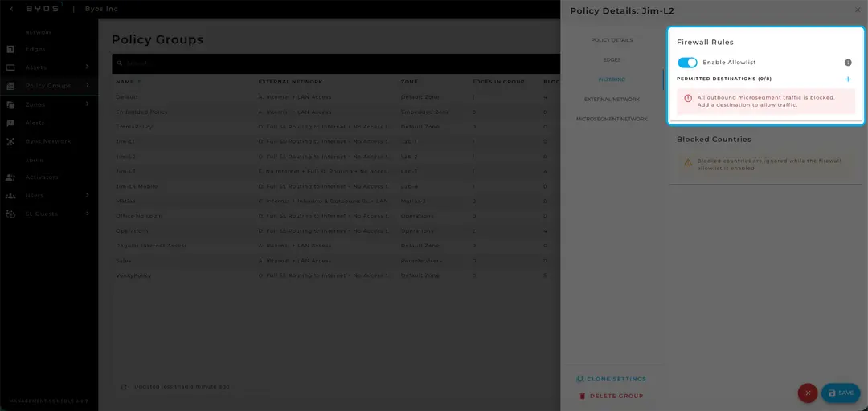Screen dimensions: 868x411
Task: Click the refresh icon near Updated text
Action: click(x=124, y=387)
